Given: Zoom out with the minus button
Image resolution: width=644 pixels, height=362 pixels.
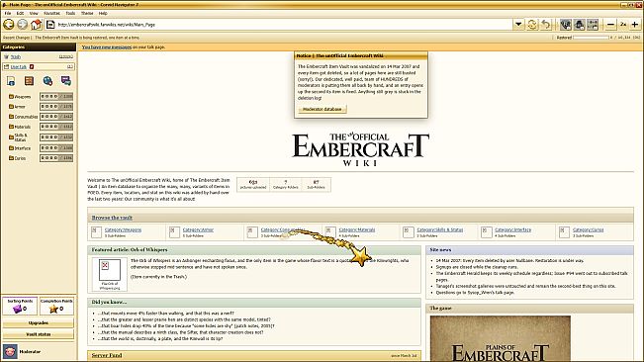Looking at the screenshot, I should (610, 25).
